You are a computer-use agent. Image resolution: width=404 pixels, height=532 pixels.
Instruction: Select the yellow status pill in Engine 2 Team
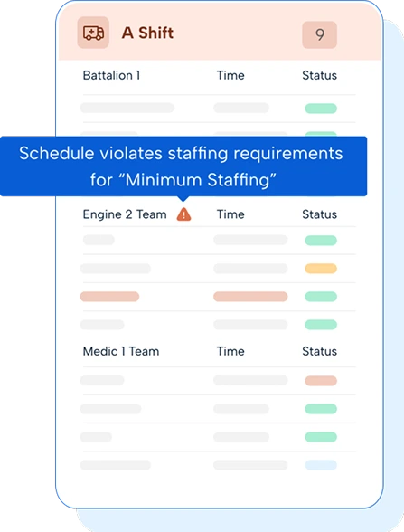321,269
